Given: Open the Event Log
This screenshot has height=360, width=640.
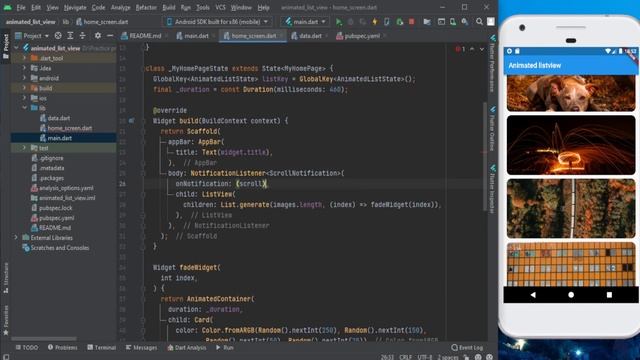Looking at the screenshot, I should click(x=467, y=347).
